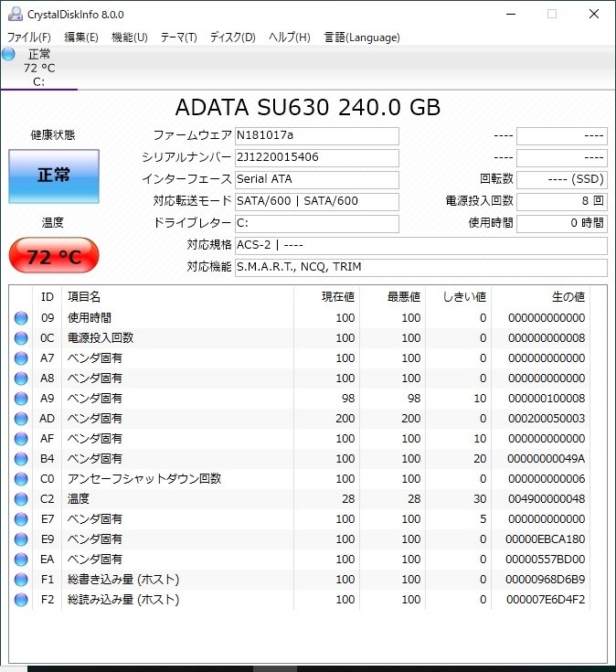The height and width of the screenshot is (672, 616).
Task: Click the 健康状態 label
Action: tap(53, 135)
